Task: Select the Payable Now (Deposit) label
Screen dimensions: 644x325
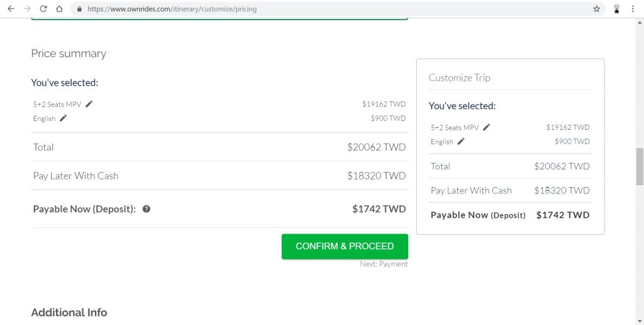Action: (x=84, y=209)
